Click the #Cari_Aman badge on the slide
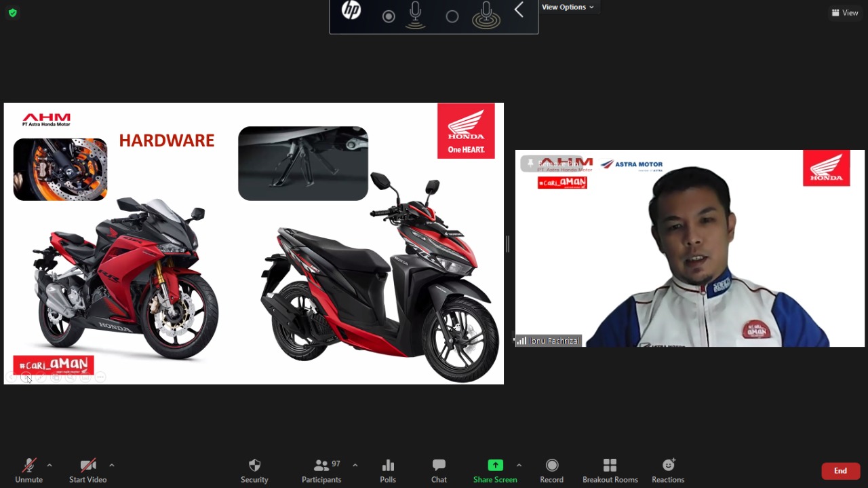Viewport: 868px width, 488px height. click(54, 365)
